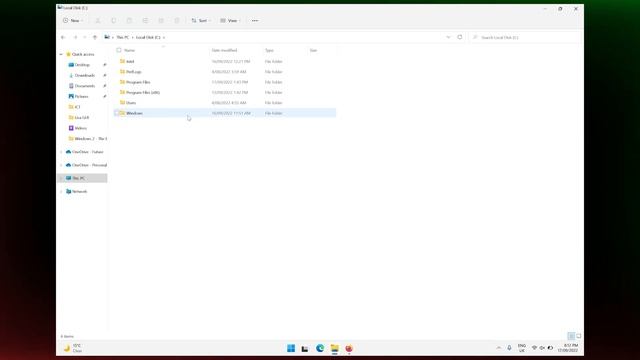Select the Program Files (x86) folder name
The width and height of the screenshot is (640, 360).
(143, 92)
